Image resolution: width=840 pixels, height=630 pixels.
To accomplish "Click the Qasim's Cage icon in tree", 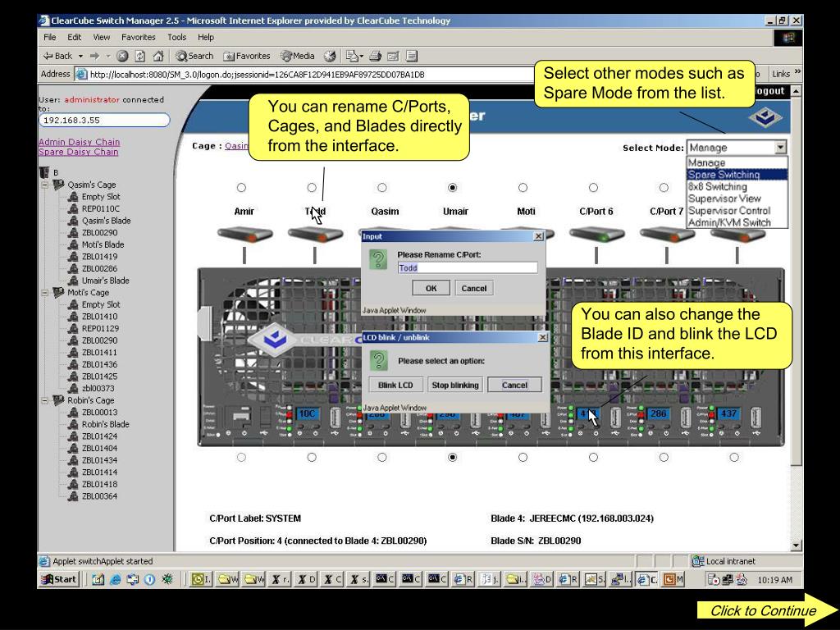I will 58,185.
